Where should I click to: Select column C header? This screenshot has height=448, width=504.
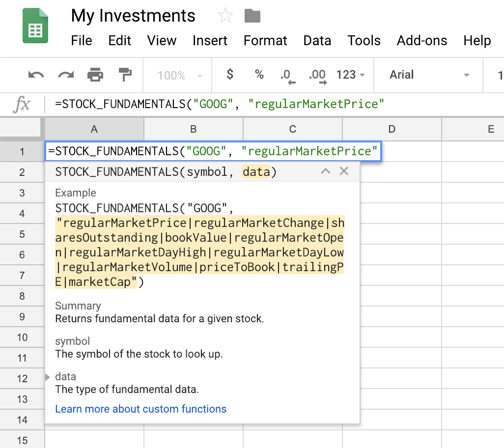(x=293, y=129)
